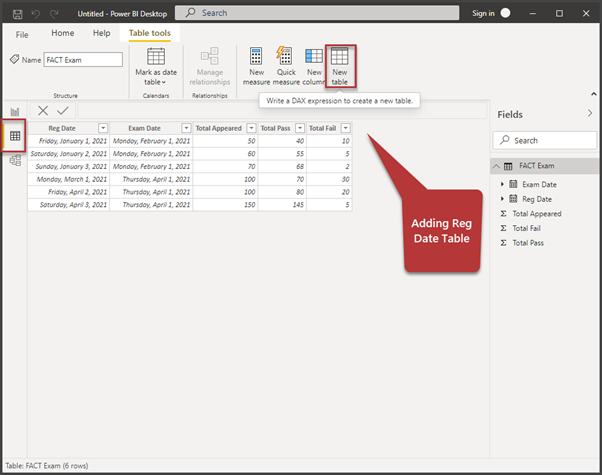The width and height of the screenshot is (602, 475).
Task: Open Total Fail column filter dropdown
Action: [346, 128]
